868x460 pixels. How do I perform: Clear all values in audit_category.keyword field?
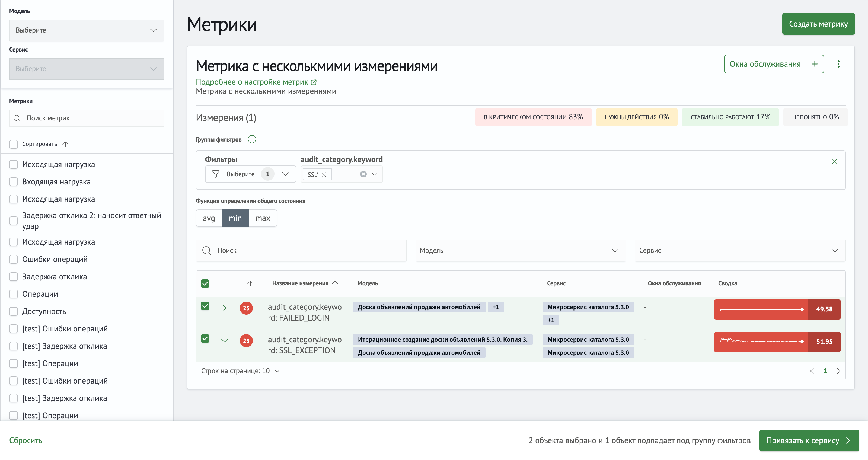click(x=363, y=174)
